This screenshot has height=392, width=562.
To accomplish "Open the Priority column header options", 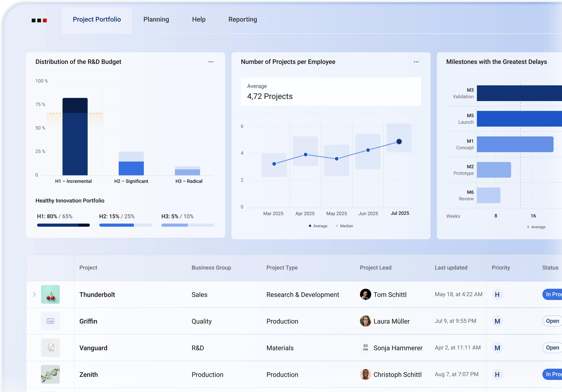I will click(501, 268).
